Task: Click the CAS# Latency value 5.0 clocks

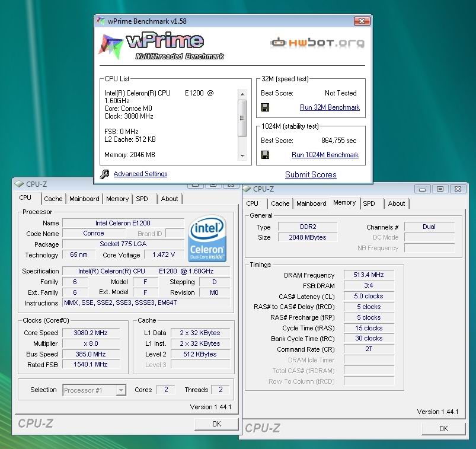Action: point(369,296)
